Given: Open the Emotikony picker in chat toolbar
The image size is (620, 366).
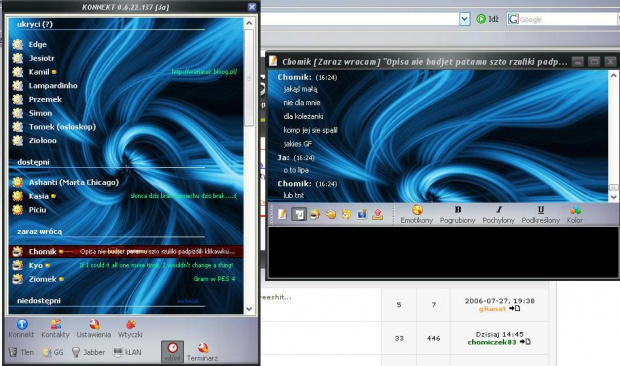Looking at the screenshot, I should (x=417, y=215).
